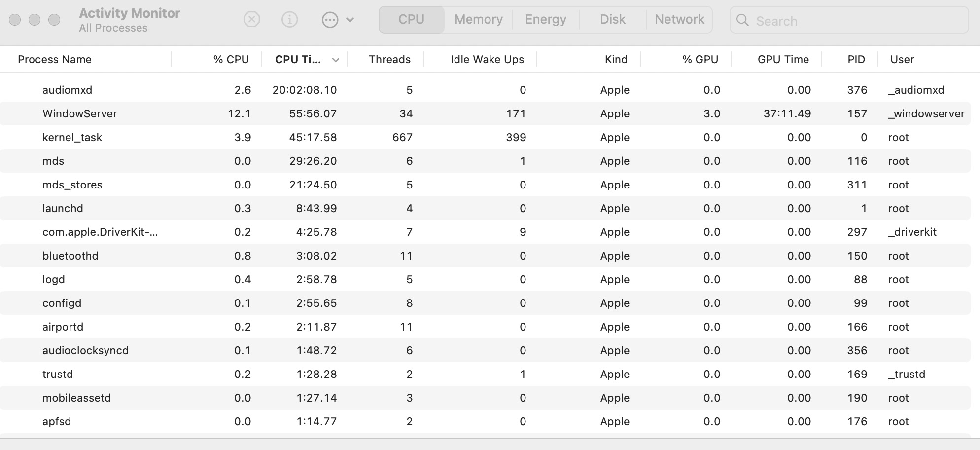This screenshot has width=980, height=450.
Task: Select the com.apple.DriverKit process row
Action: click(x=486, y=232)
